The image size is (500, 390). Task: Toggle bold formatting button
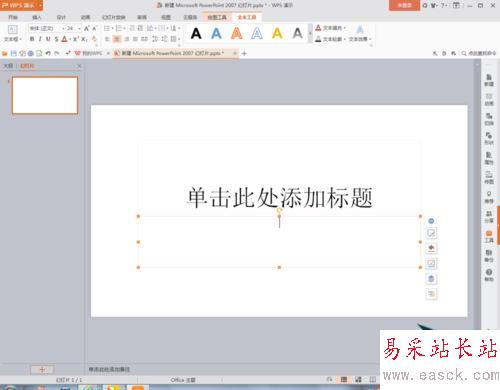32,39
